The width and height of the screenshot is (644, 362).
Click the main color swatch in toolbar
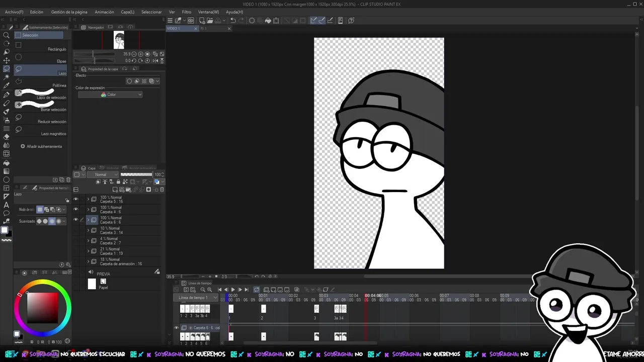point(5,230)
